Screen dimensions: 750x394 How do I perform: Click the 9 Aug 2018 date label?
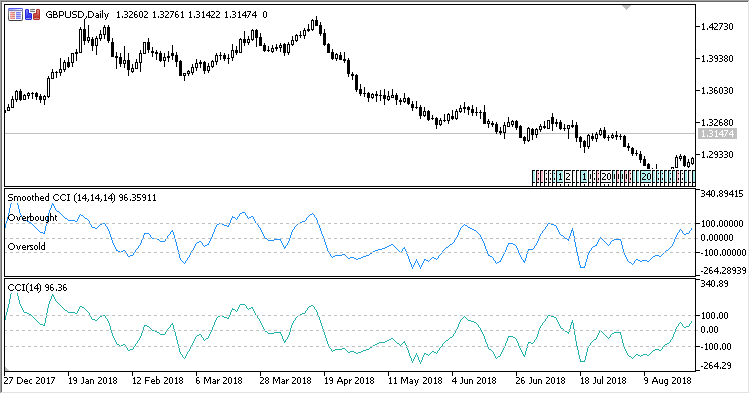pyautogui.click(x=667, y=381)
